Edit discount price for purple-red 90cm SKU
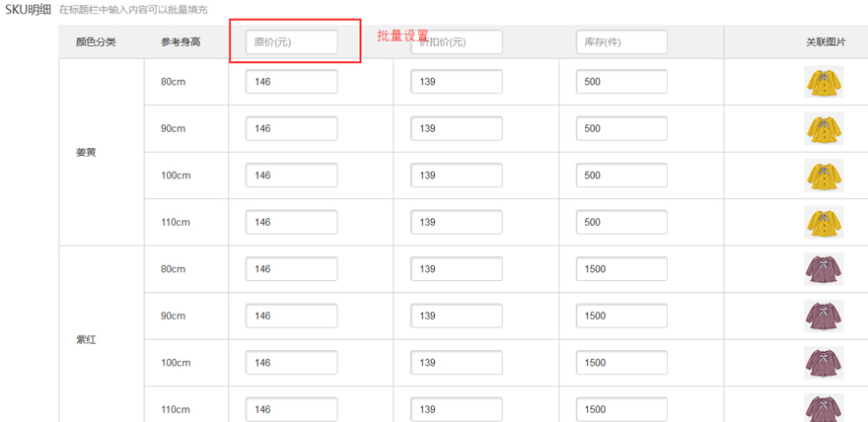This screenshot has height=422, width=868. click(x=457, y=316)
